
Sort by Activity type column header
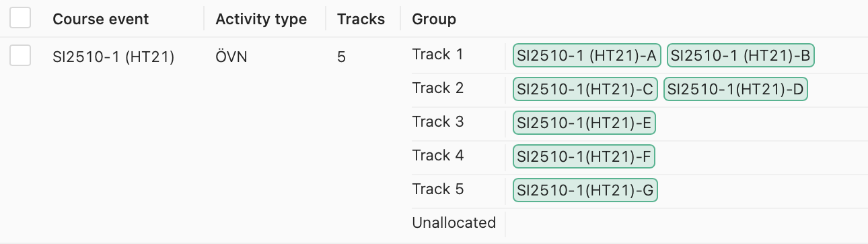coord(261,19)
